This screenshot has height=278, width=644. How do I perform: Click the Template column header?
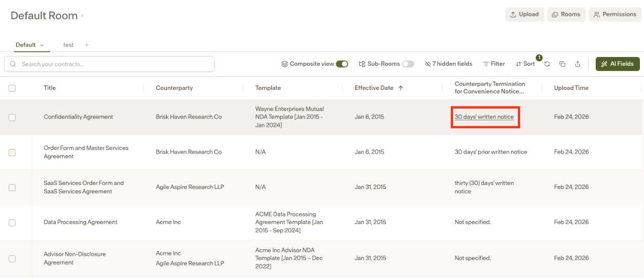268,88
